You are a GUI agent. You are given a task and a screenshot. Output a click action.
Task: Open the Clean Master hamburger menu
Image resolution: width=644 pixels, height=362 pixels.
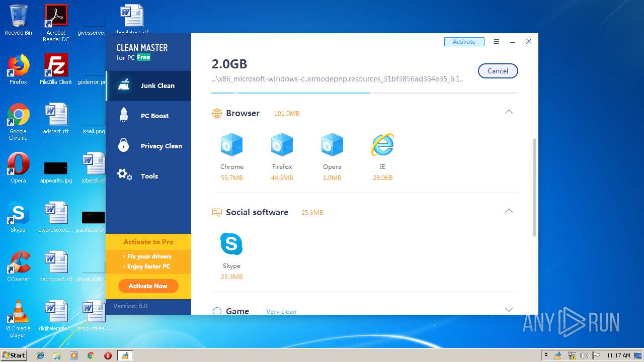[x=497, y=42]
